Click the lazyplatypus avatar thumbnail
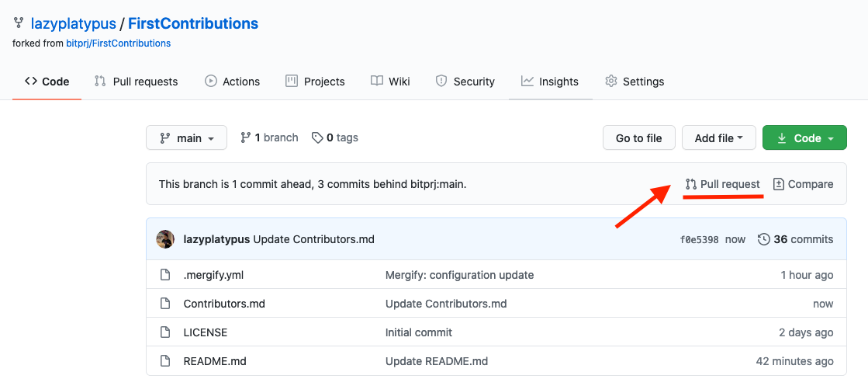 coord(165,239)
